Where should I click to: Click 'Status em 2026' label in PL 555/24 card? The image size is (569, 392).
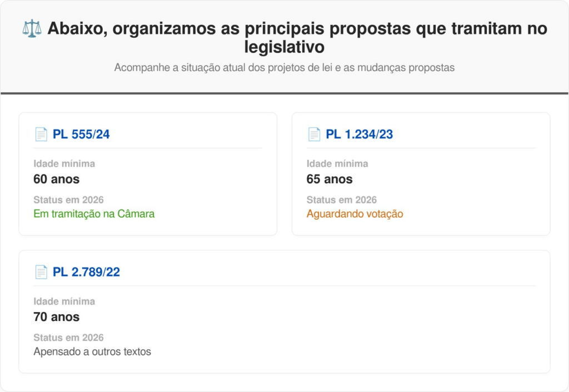tap(68, 200)
